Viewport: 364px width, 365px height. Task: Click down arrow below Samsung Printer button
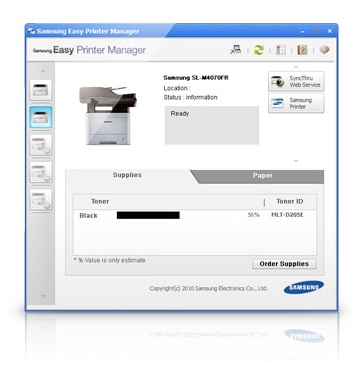pyautogui.click(x=296, y=161)
